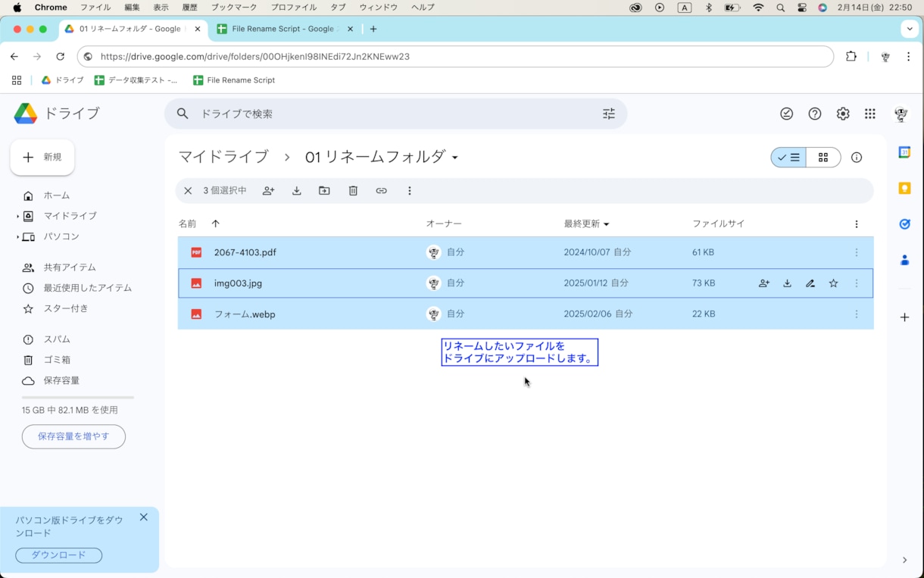The width and height of the screenshot is (924, 578).
Task: Star the img003.jpg file
Action: [834, 283]
